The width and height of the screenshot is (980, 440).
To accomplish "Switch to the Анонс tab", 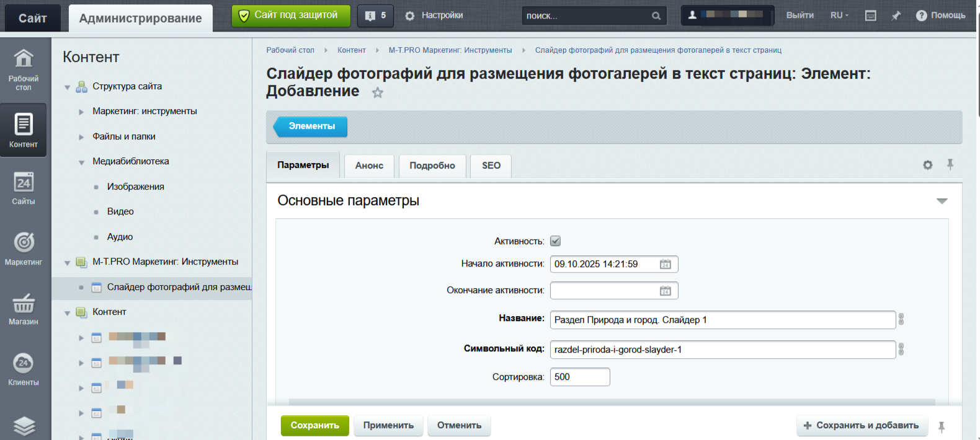I will click(x=369, y=165).
